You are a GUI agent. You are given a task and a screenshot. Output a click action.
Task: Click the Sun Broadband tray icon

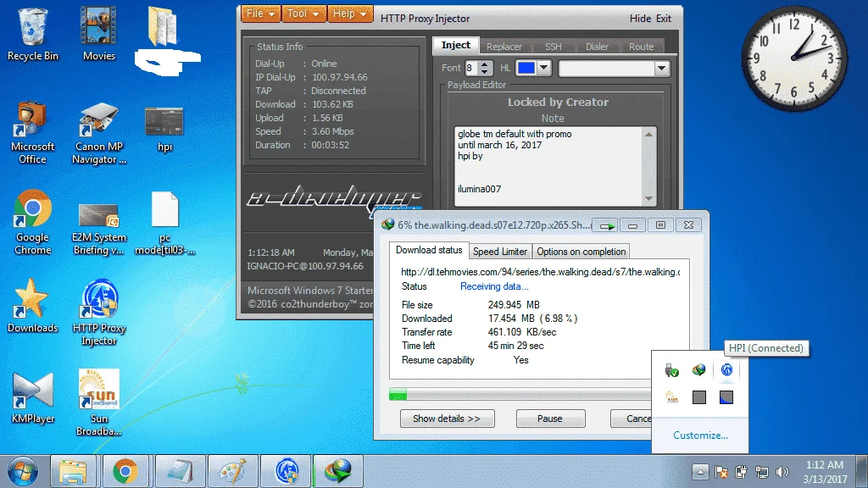[671, 396]
